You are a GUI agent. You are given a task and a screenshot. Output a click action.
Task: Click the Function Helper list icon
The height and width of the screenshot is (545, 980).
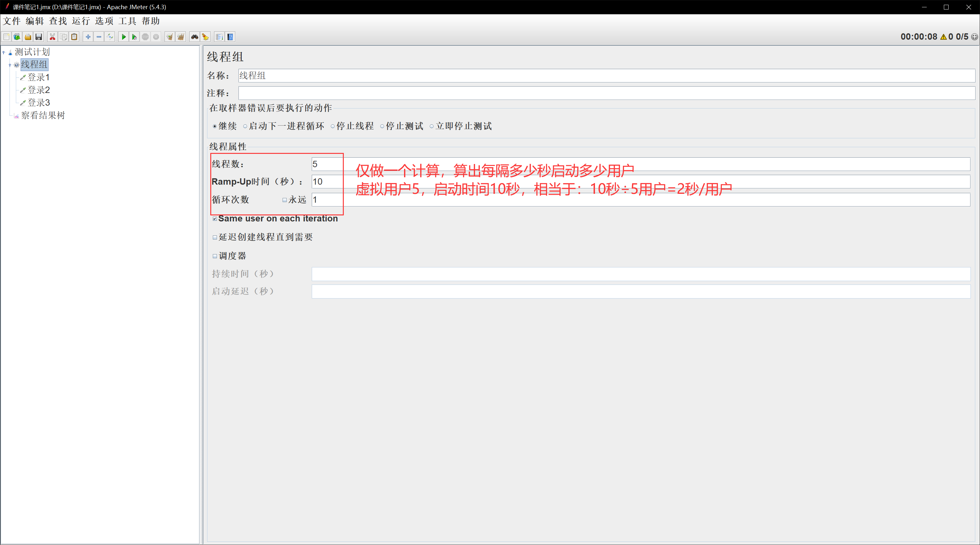coord(219,37)
